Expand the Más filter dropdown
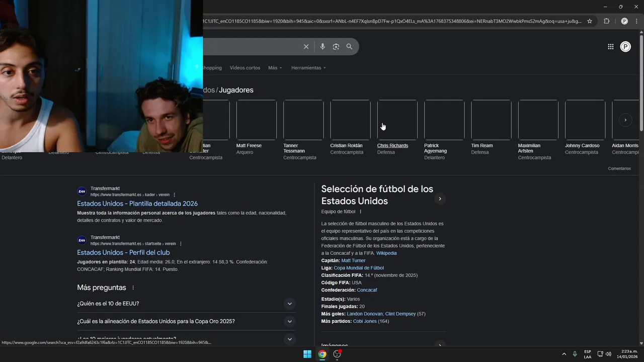Screen dimensions: 644x362 coord(275,68)
